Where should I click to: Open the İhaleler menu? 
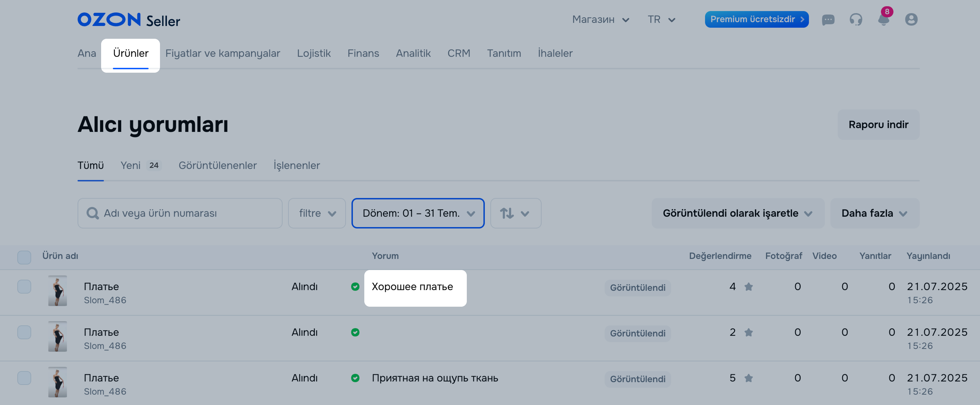pyautogui.click(x=555, y=53)
